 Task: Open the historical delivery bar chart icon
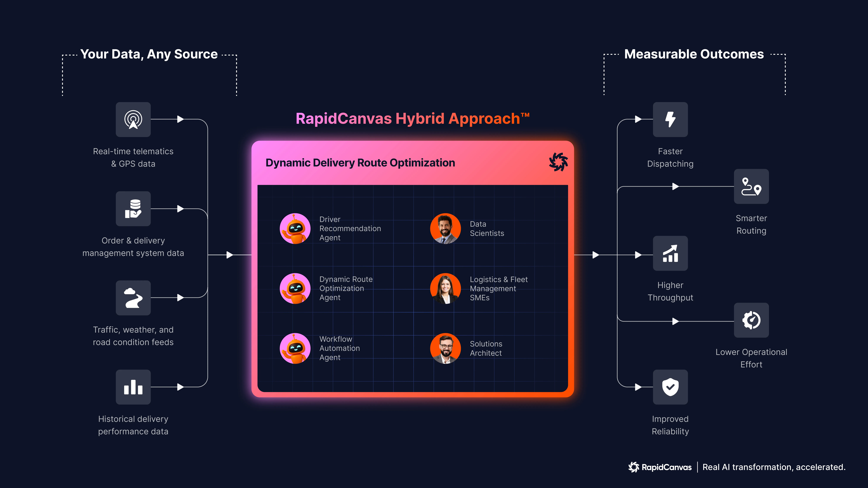tap(133, 387)
